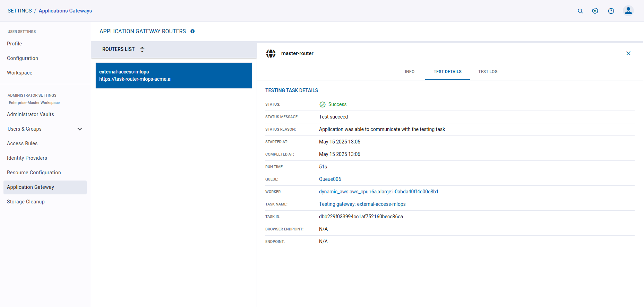The width and height of the screenshot is (644, 307).
Task: Expand the Users & Groups section
Action: [x=79, y=129]
